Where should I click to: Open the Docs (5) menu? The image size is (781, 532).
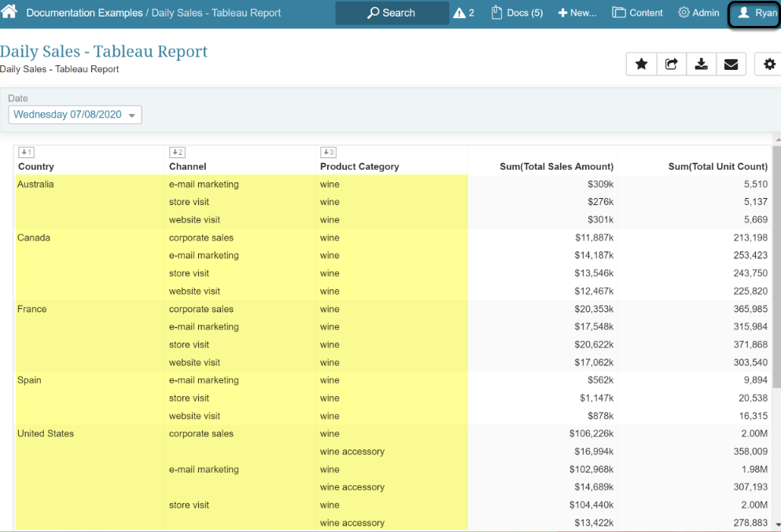(x=517, y=13)
